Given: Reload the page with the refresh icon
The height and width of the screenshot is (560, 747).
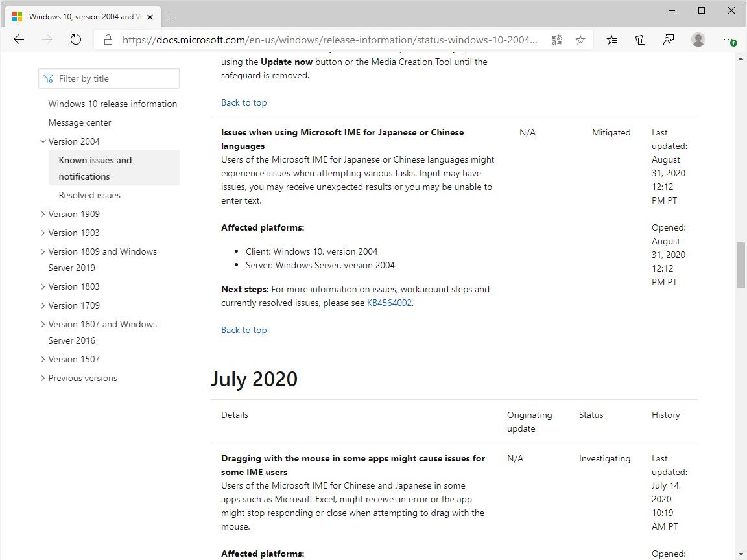Looking at the screenshot, I should 75,40.
